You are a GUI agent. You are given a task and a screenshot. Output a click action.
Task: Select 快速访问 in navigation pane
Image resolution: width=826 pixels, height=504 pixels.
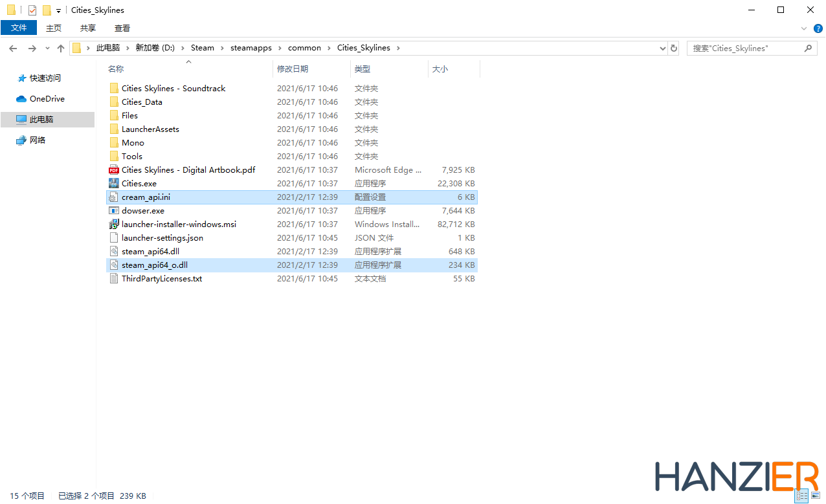45,78
